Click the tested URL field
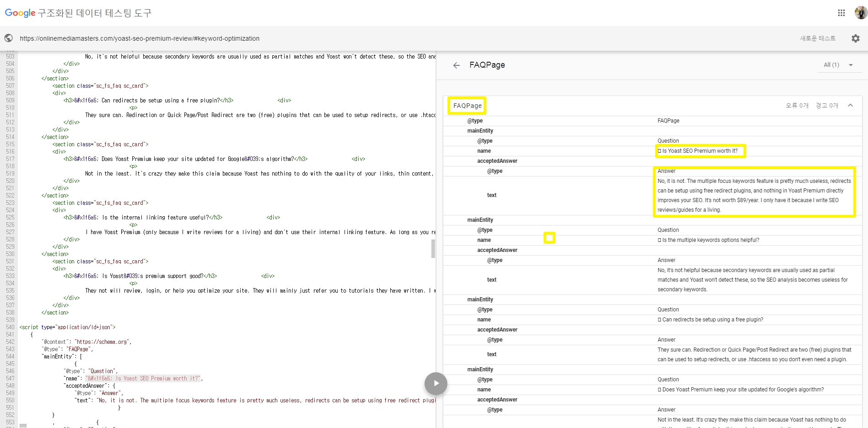868x428 pixels. [140, 38]
